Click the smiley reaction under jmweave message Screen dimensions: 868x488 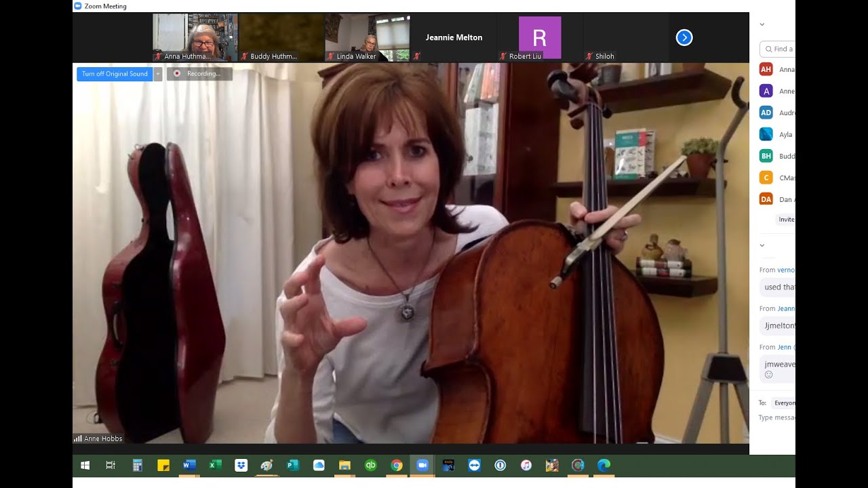coord(769,374)
